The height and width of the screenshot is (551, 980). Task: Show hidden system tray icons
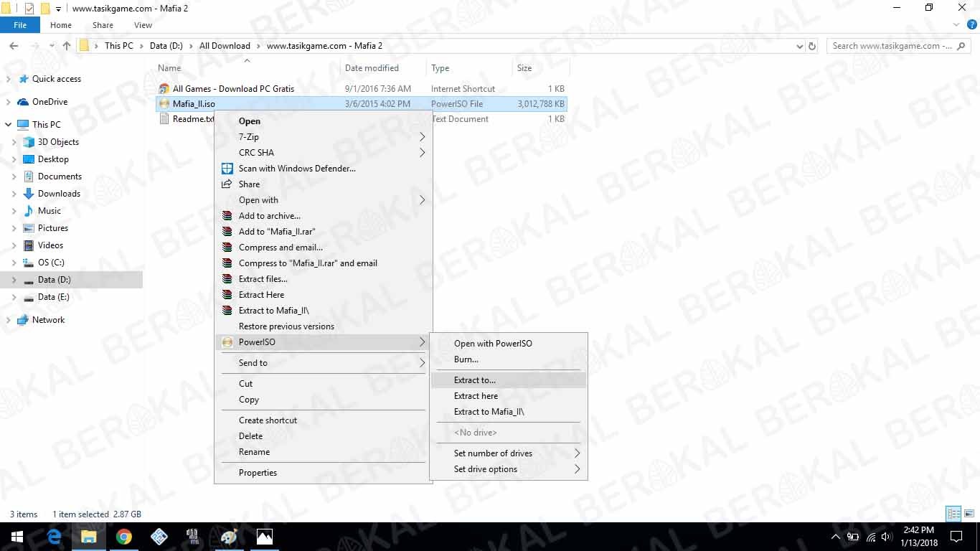836,537
